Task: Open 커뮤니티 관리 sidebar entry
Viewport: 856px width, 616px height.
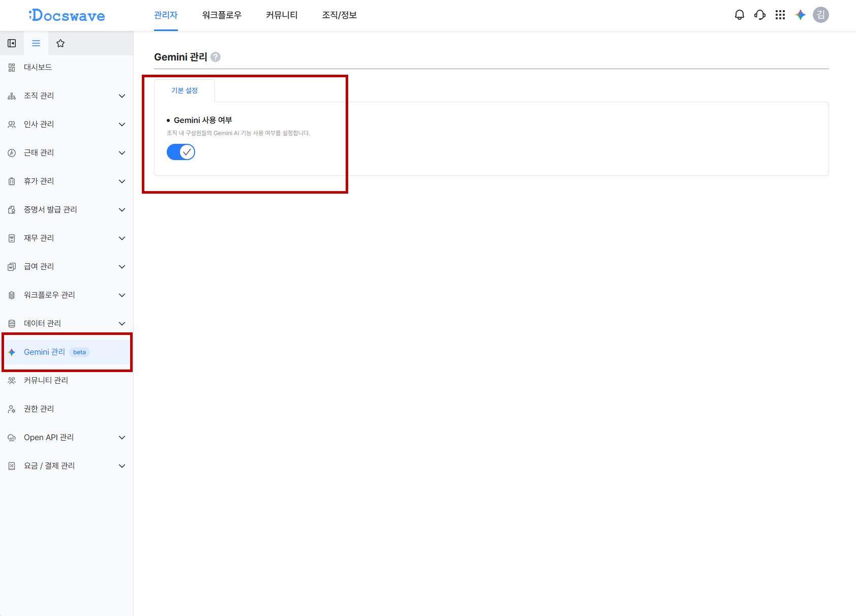Action: coord(67,381)
